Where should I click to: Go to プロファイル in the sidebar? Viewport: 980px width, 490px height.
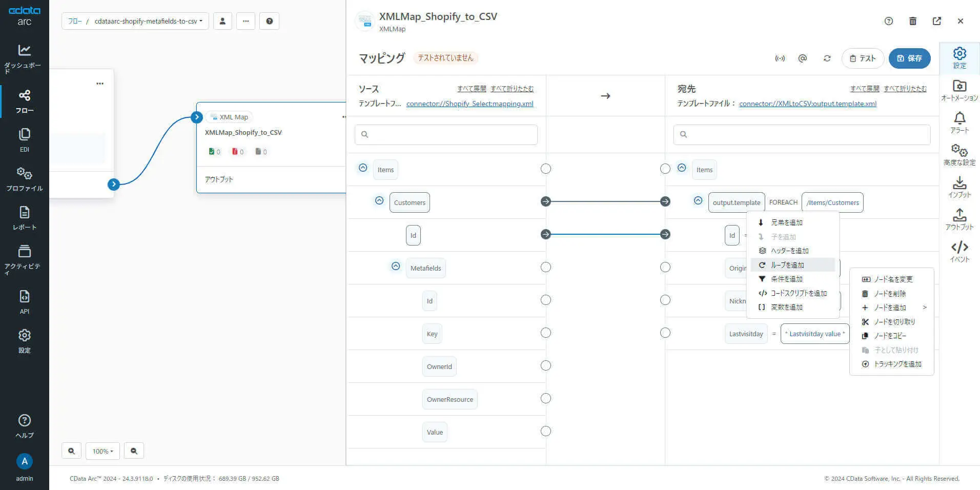pos(24,179)
